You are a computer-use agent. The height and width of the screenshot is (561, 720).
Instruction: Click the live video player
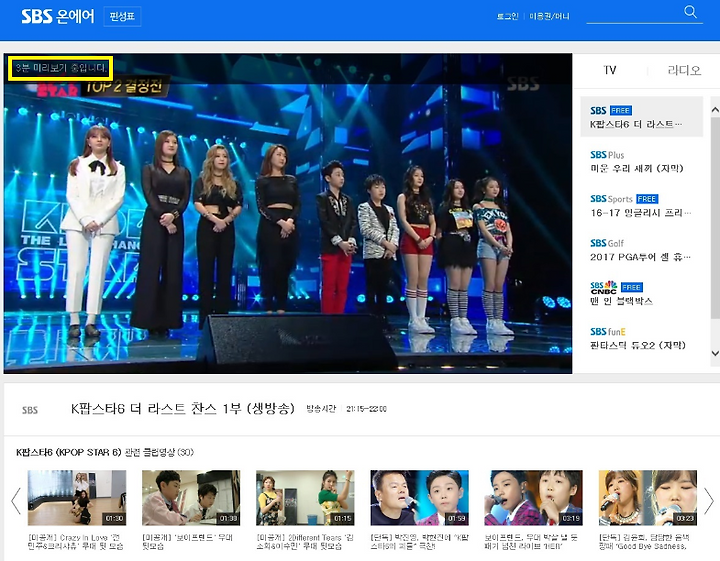click(x=288, y=213)
